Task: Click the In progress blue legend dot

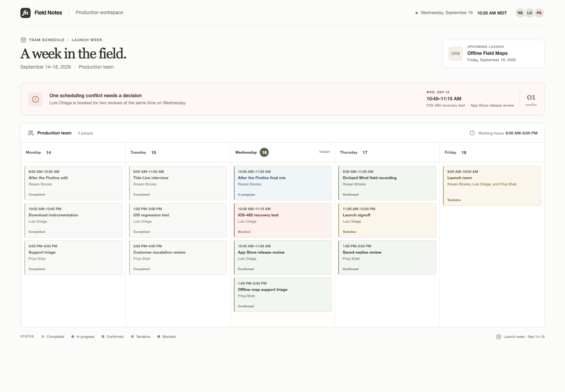Action: 73,337
